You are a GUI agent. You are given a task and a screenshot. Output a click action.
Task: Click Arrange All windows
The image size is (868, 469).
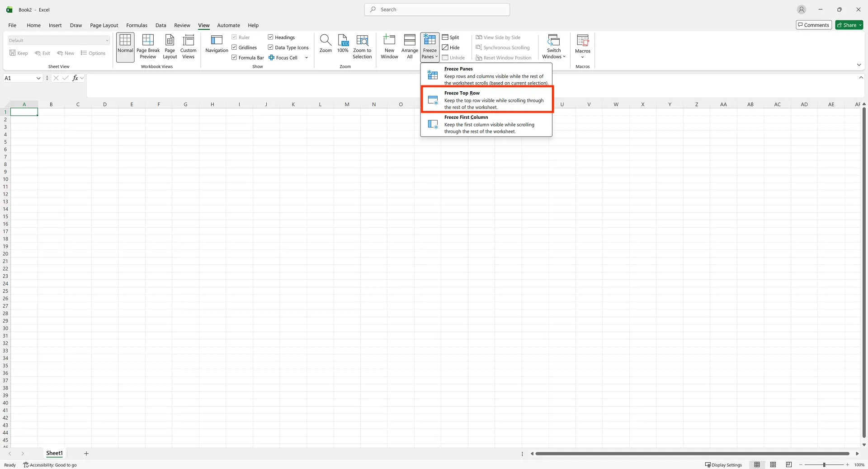(x=409, y=47)
